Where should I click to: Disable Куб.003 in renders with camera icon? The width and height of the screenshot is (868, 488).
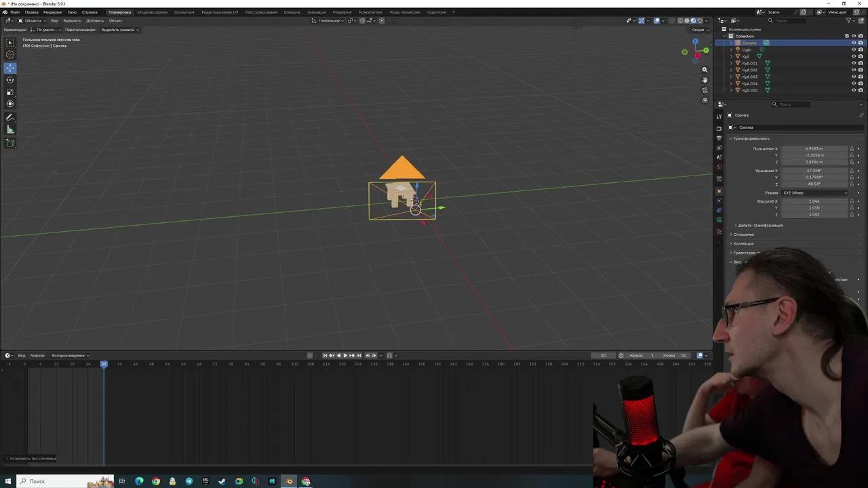coord(861,77)
